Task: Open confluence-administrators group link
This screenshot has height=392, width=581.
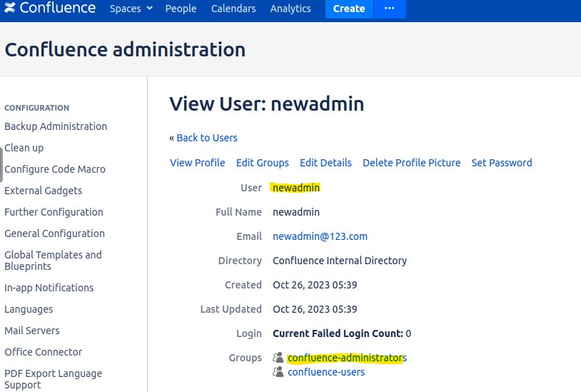Action: (x=347, y=358)
